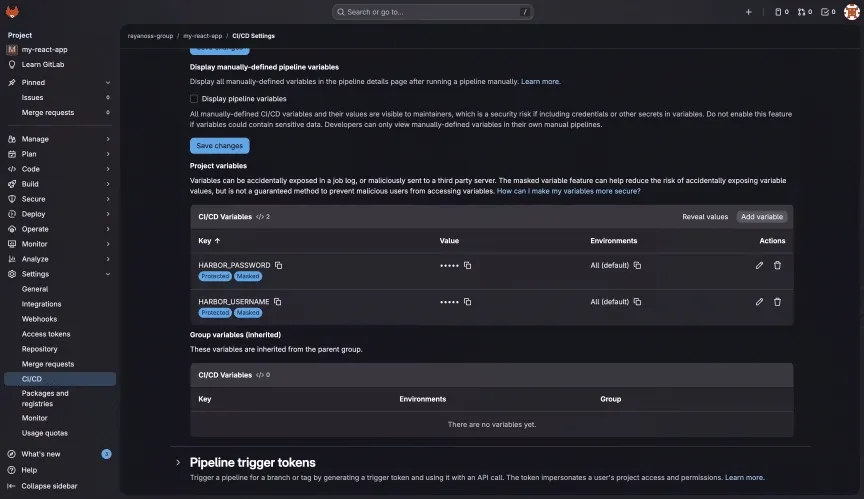The width and height of the screenshot is (864, 499).
Task: Copy the HARBOR_PASSWORD key name
Action: pyautogui.click(x=279, y=265)
